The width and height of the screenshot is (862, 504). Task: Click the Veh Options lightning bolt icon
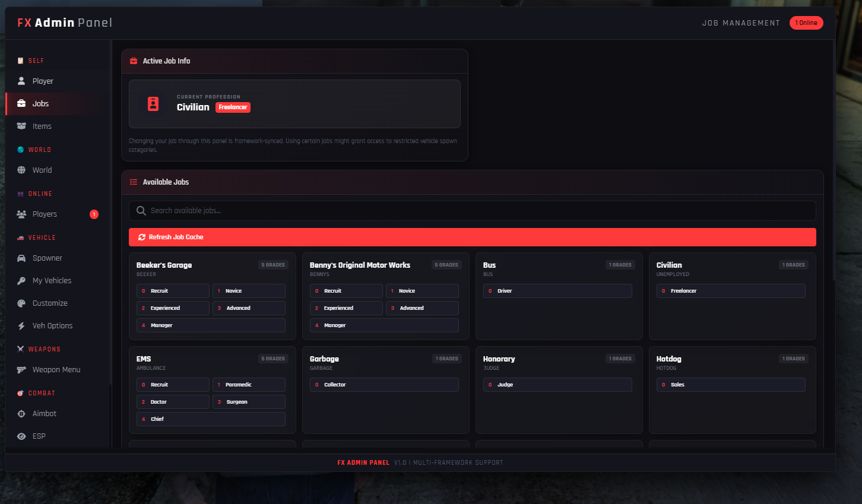coord(21,325)
